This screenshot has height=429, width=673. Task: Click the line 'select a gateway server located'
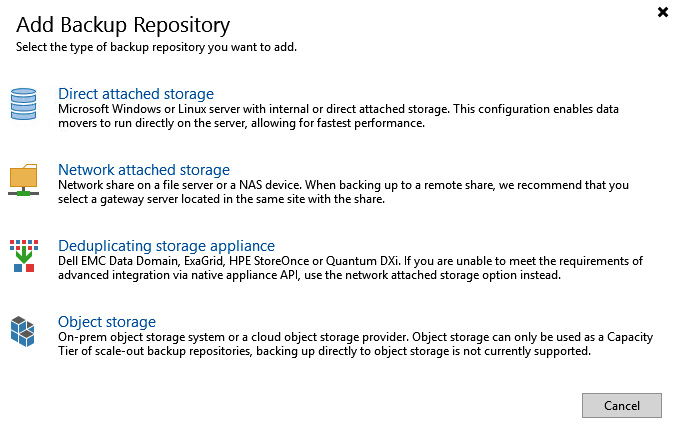pyautogui.click(x=221, y=199)
